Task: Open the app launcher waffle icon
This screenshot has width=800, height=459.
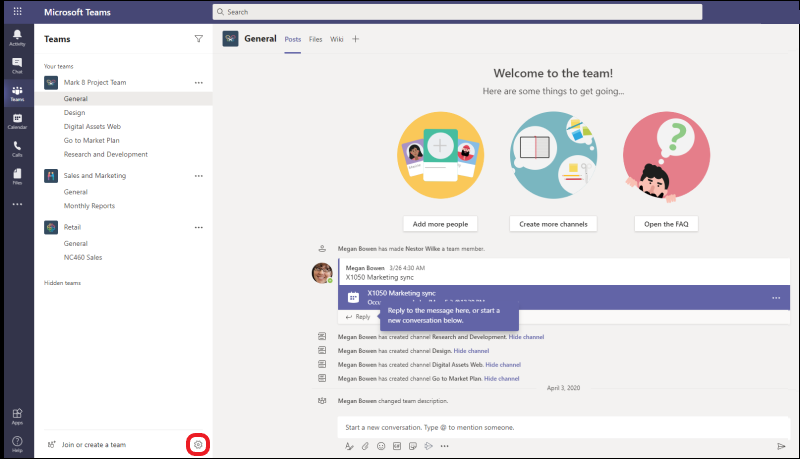Action: pos(17,11)
